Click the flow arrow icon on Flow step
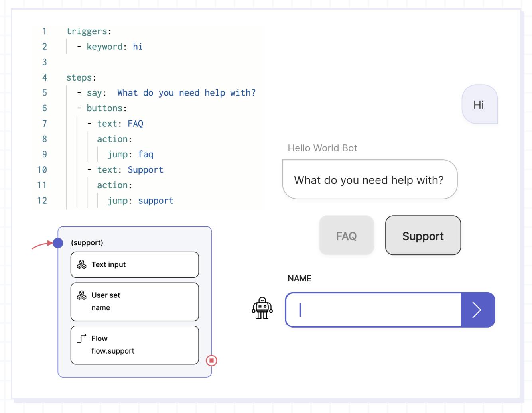Image resolution: width=532 pixels, height=413 pixels. click(82, 338)
